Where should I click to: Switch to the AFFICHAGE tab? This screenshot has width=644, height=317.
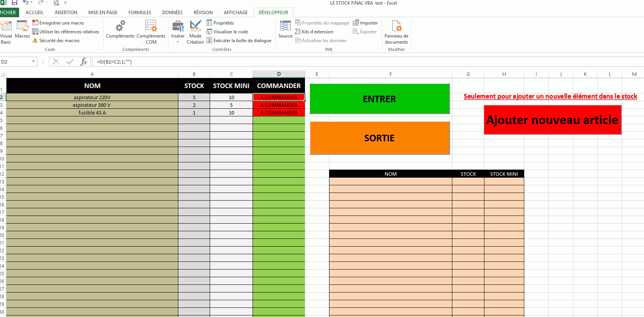236,13
